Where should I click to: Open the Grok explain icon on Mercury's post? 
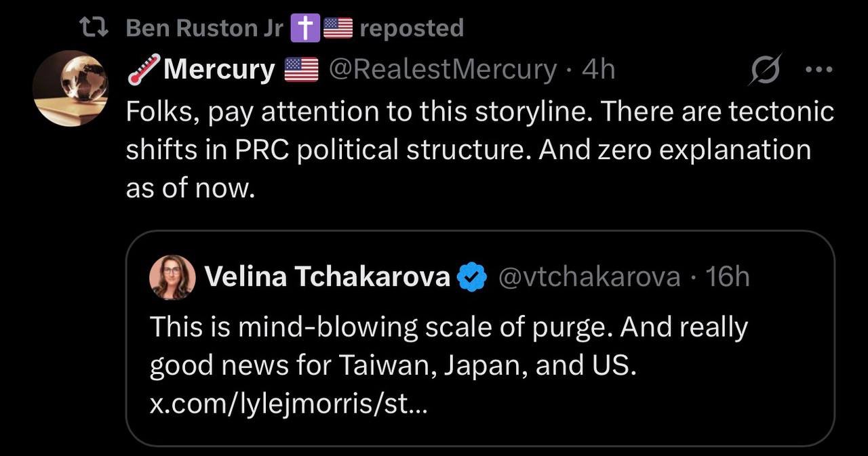click(x=765, y=69)
